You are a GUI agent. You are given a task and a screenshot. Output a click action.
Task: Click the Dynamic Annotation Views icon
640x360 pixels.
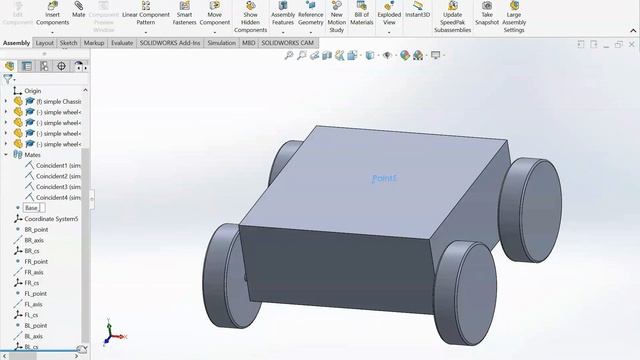click(x=340, y=56)
